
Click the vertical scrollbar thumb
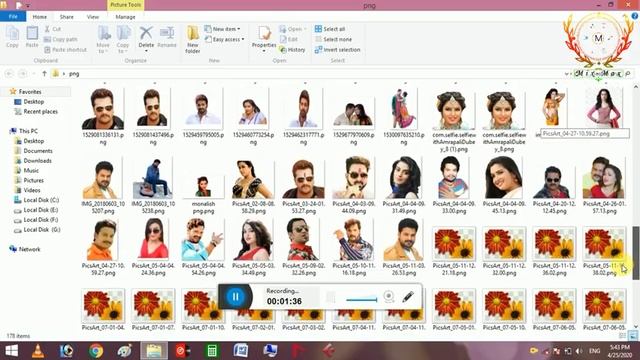point(636,253)
